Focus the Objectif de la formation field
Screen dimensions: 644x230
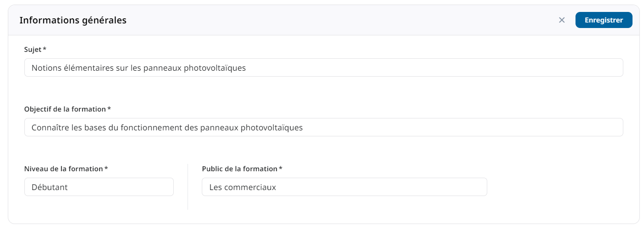point(414,127)
